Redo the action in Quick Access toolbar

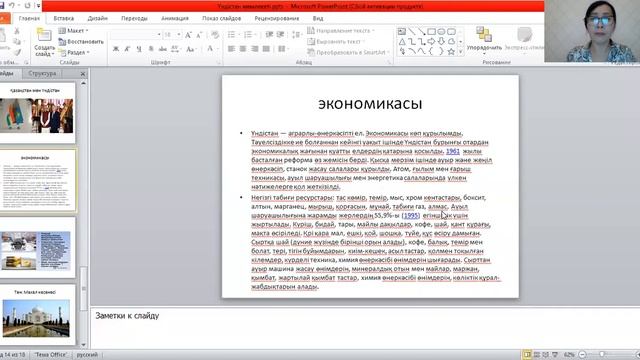[27, 5]
